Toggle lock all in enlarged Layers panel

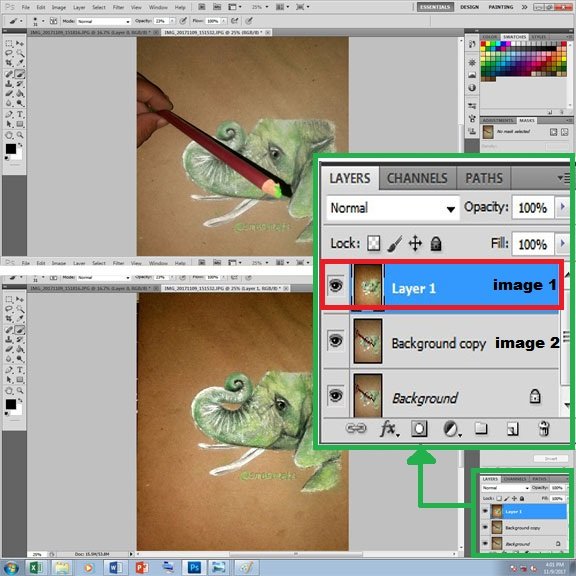click(436, 244)
